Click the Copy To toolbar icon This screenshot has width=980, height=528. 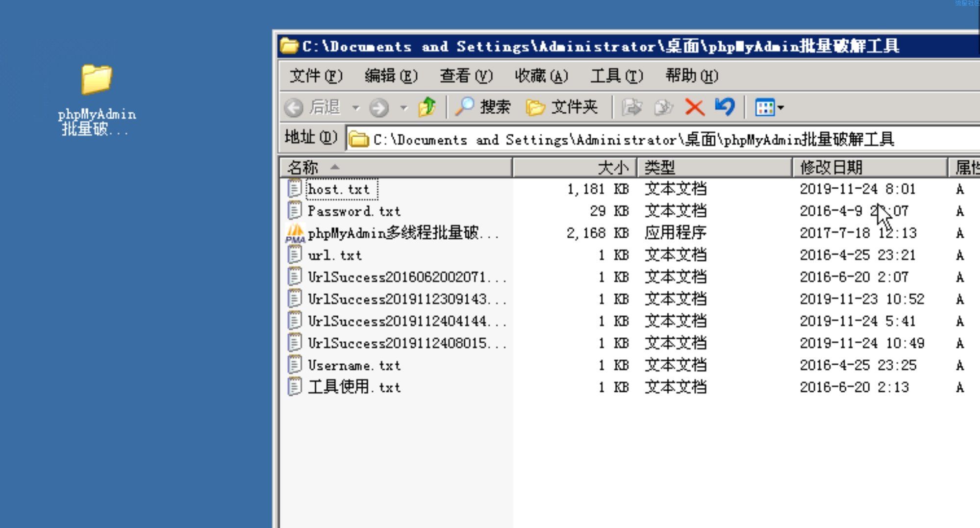[663, 107]
